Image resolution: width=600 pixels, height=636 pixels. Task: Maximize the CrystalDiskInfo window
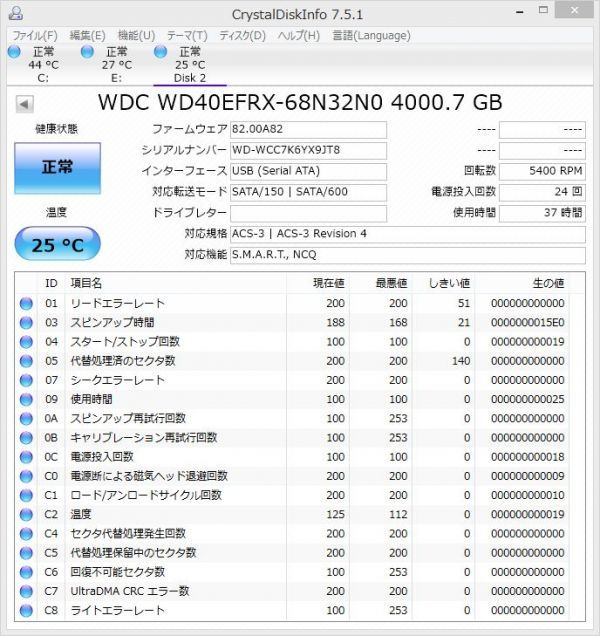[x=543, y=11]
